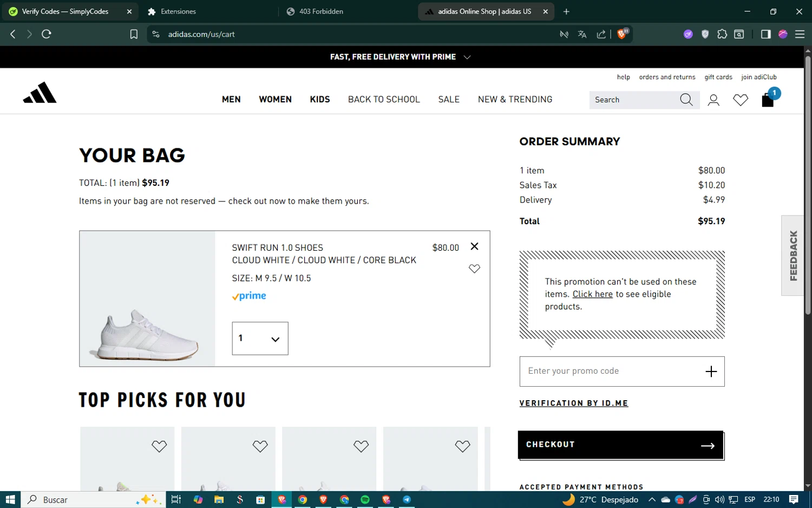Open the WOMEN menu
This screenshot has height=508, width=812.
click(x=275, y=100)
